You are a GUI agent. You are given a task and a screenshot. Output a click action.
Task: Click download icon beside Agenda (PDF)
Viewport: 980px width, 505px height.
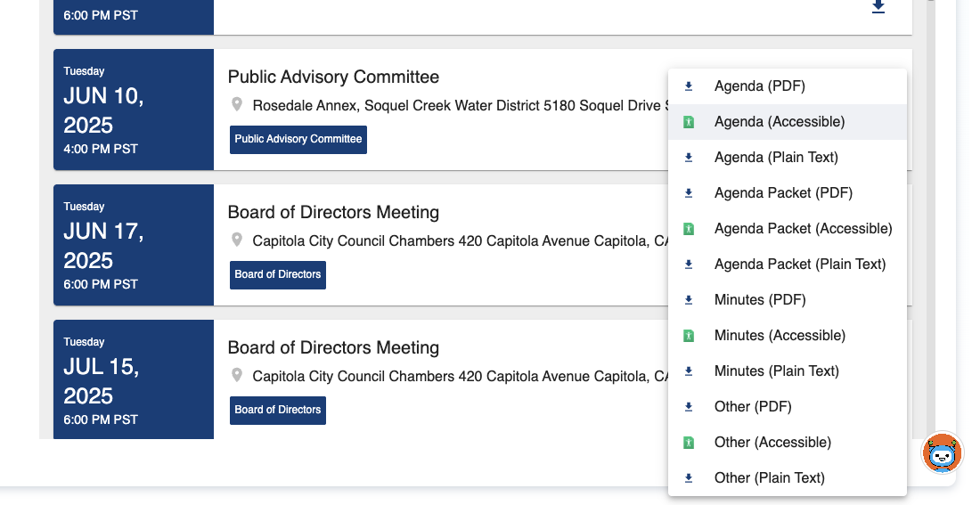click(x=689, y=86)
